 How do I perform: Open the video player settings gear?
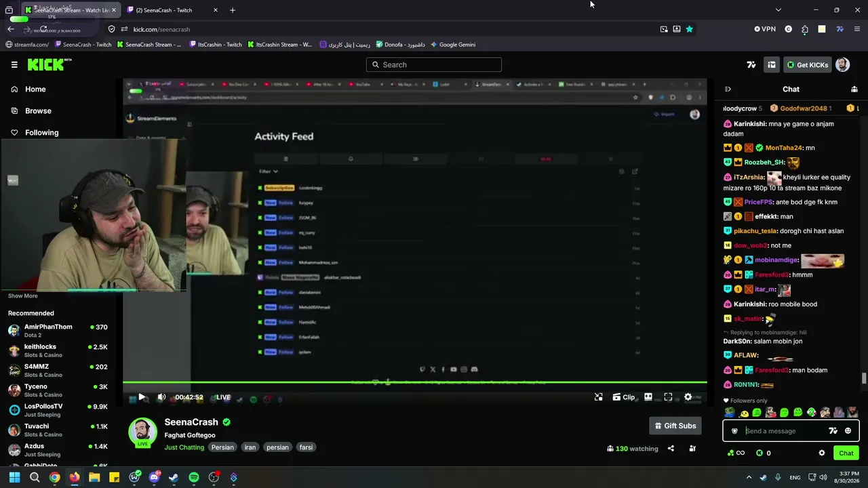(x=688, y=397)
